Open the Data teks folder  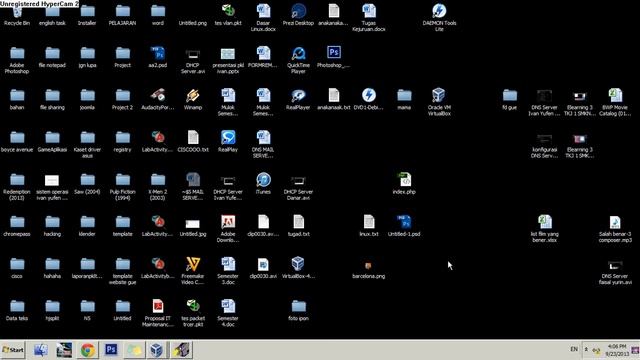[17, 310]
